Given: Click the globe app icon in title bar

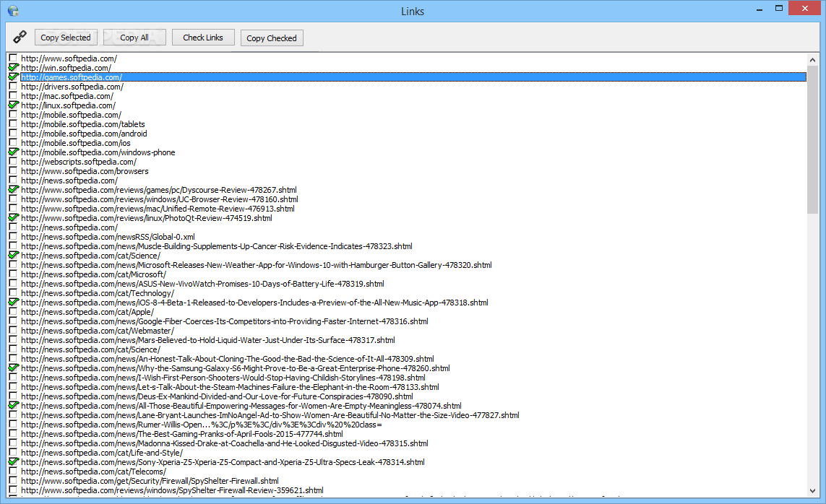Looking at the screenshot, I should click(13, 11).
